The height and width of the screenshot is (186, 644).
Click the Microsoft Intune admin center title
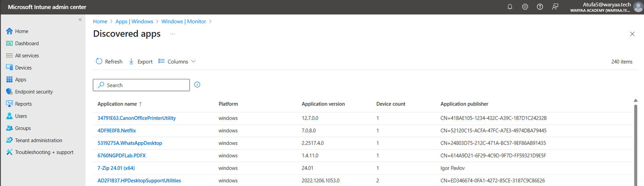[47, 7]
